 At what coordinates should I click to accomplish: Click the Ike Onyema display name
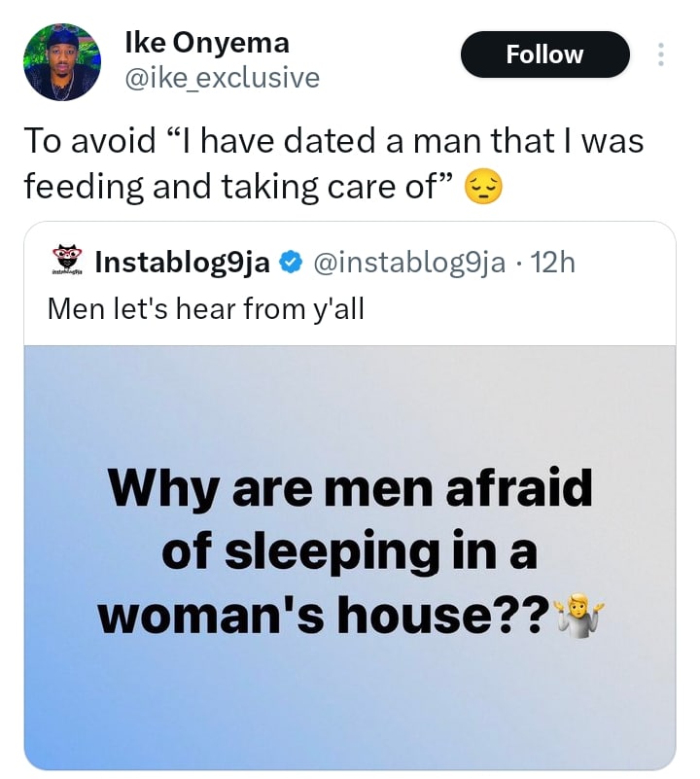click(207, 42)
